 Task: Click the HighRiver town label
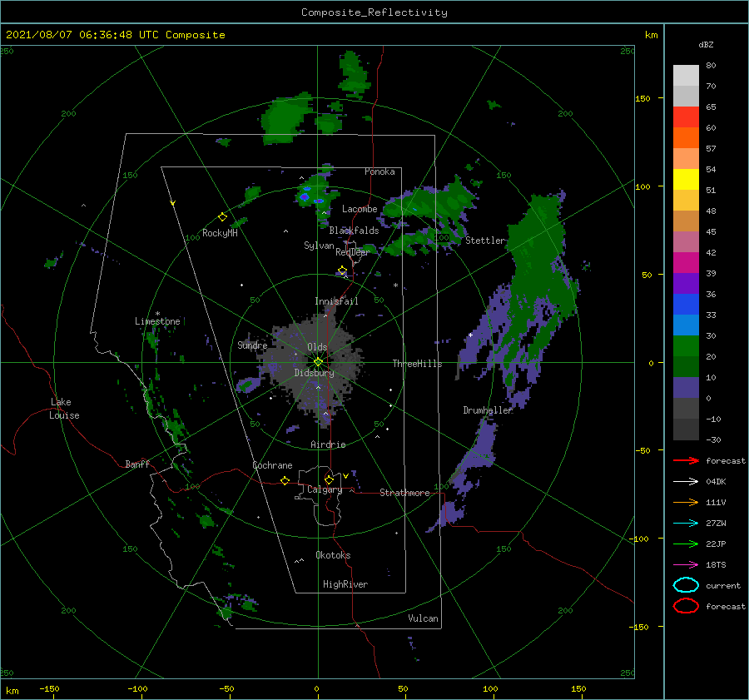pyautogui.click(x=345, y=584)
